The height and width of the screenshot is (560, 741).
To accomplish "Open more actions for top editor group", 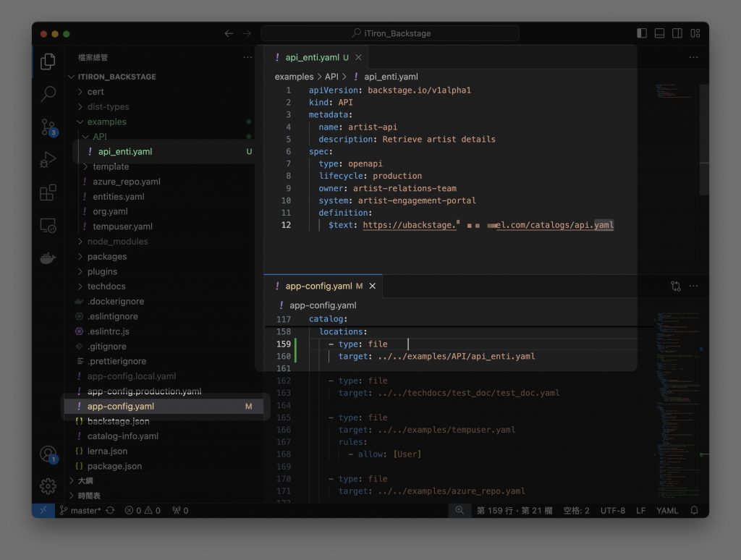I will pyautogui.click(x=693, y=57).
